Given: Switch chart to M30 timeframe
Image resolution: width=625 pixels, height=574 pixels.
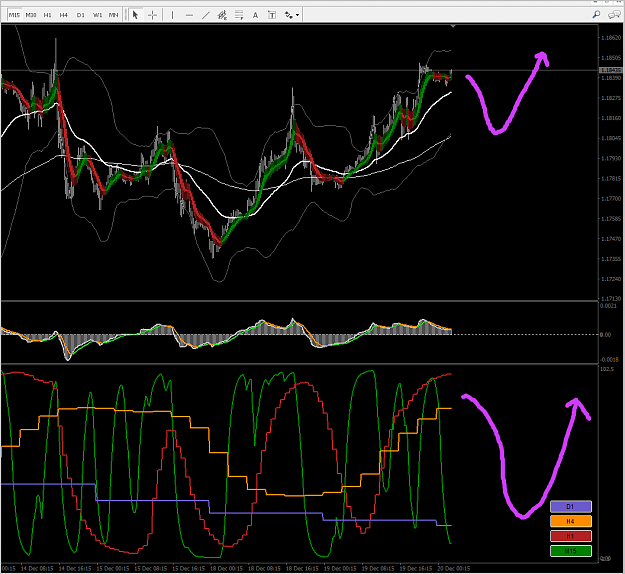Looking at the screenshot, I should point(31,15).
